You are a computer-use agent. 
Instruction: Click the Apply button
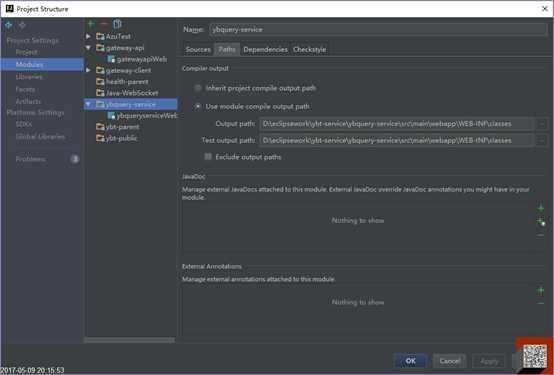click(x=490, y=361)
